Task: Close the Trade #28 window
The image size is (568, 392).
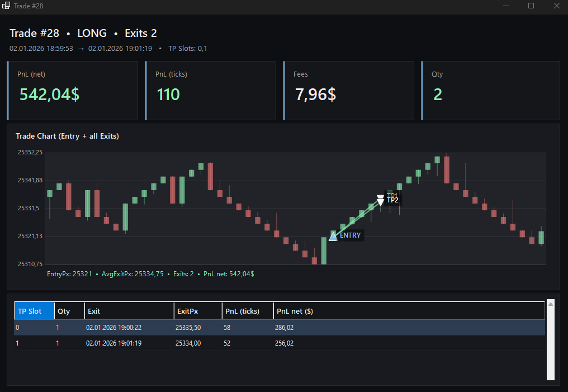Action: point(556,6)
